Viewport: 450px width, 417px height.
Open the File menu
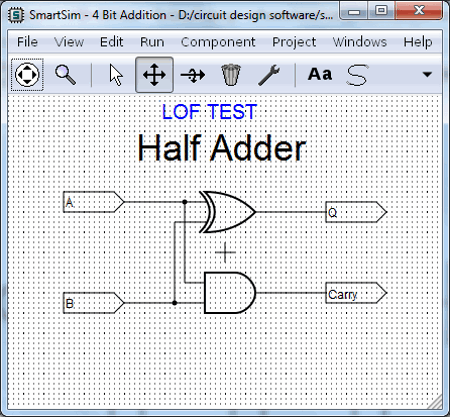click(27, 42)
